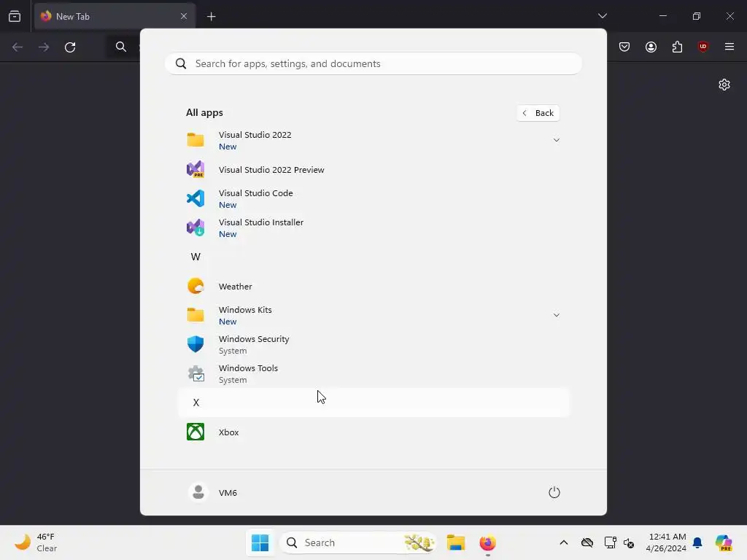This screenshot has width=747, height=560.
Task: Open Firefox application menu
Action: 729,47
